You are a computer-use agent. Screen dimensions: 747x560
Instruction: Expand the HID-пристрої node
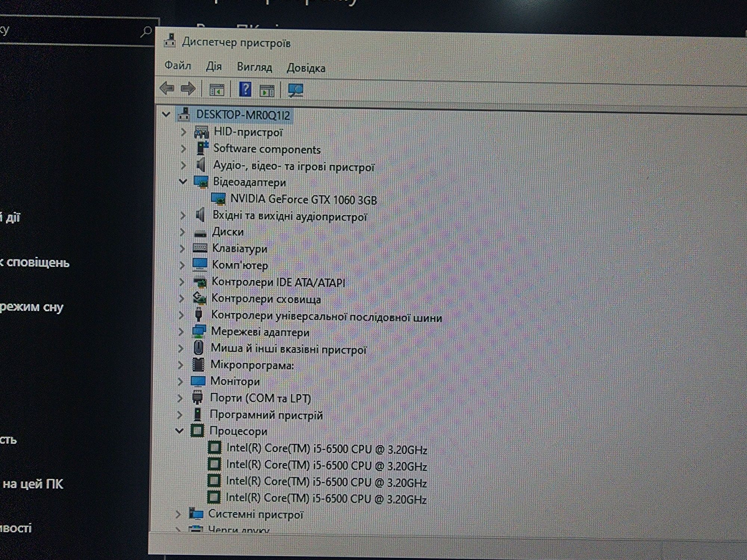tap(183, 132)
